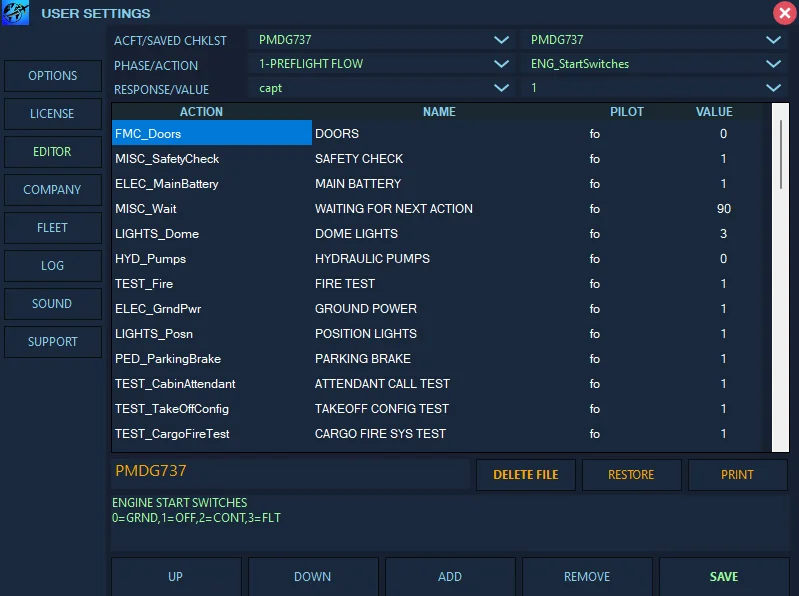Open the OPTIONS section

[x=53, y=76]
